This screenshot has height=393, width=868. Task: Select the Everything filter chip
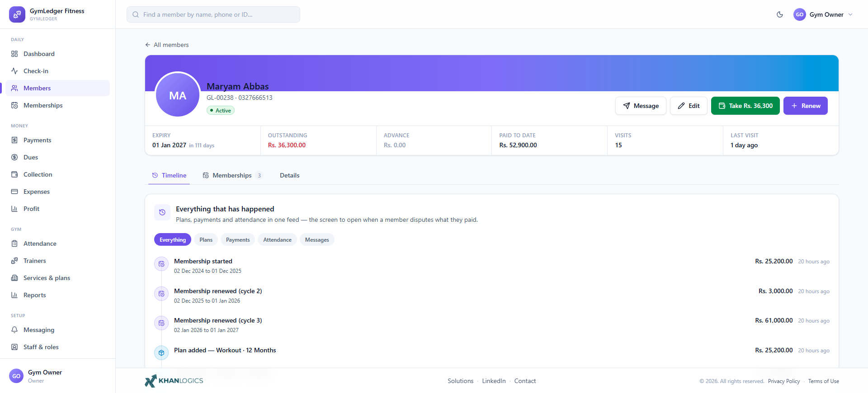(x=173, y=240)
